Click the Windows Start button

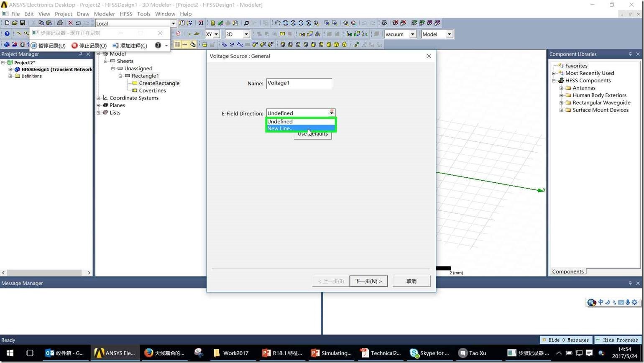pos(10,353)
